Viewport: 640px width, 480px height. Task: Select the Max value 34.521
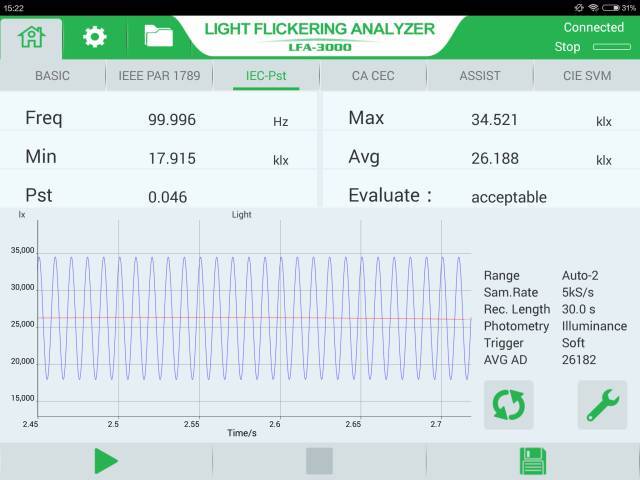(494, 120)
